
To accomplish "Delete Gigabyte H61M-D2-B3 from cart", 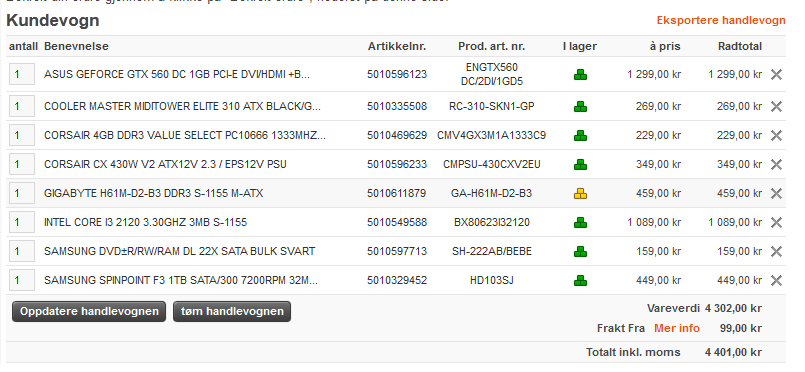I will [776, 193].
